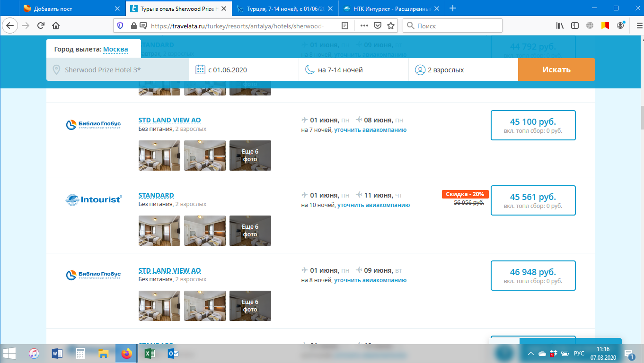The image size is (644, 363).
Task: Click the Sherwood Prize Hotel 3* field
Action: (117, 70)
